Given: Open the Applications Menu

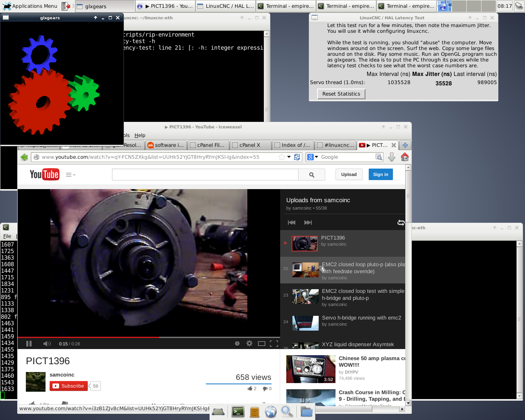Looking at the screenshot, I should (30, 6).
